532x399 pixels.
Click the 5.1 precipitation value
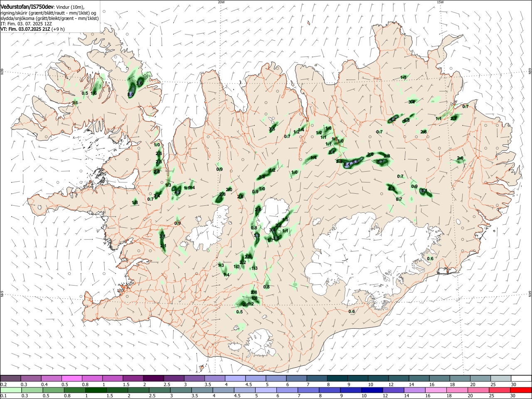coord(424,191)
